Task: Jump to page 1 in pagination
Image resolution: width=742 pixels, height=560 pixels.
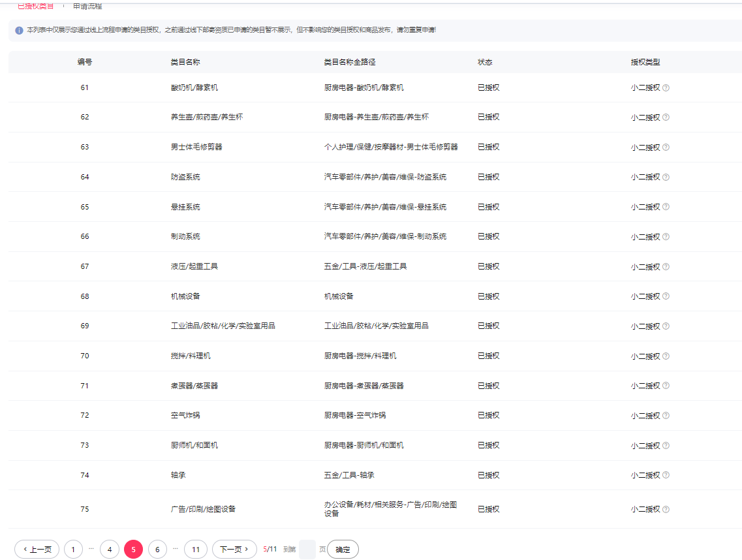Action: 73,550
